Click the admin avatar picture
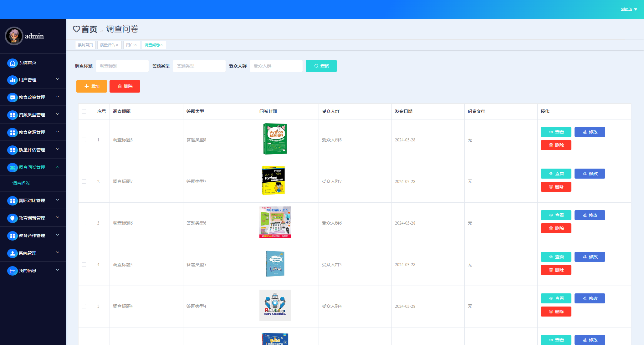 click(x=14, y=36)
